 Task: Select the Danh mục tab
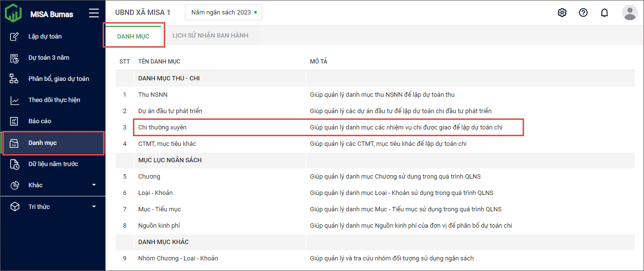point(133,36)
